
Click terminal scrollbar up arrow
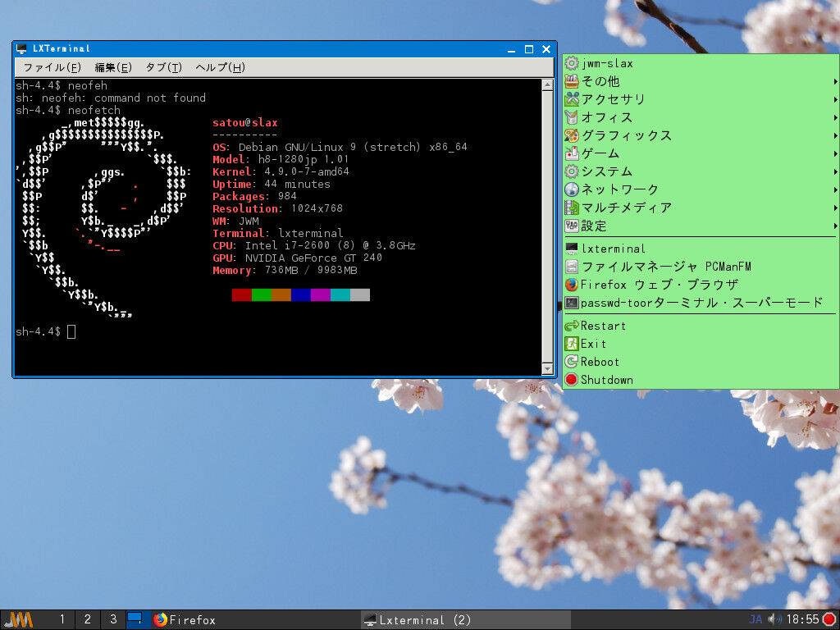click(x=547, y=84)
